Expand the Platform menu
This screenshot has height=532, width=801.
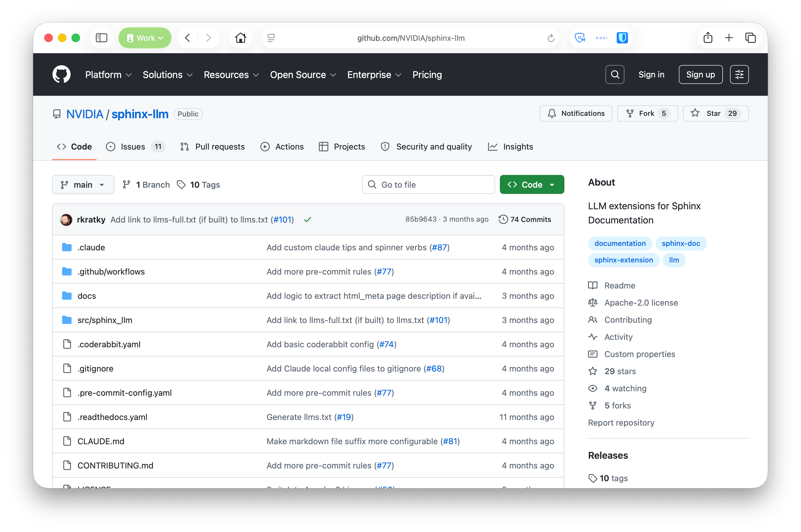(x=108, y=75)
